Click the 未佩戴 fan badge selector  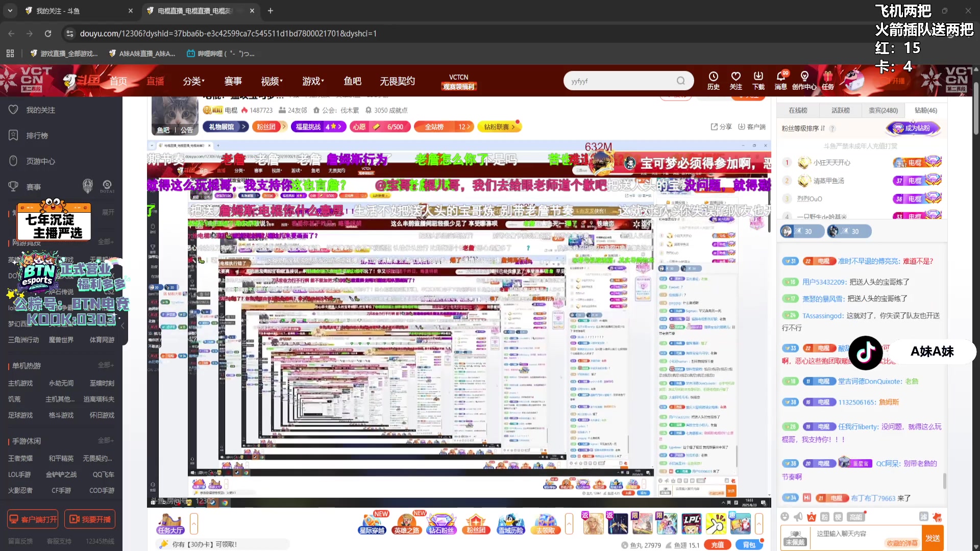[x=796, y=538]
